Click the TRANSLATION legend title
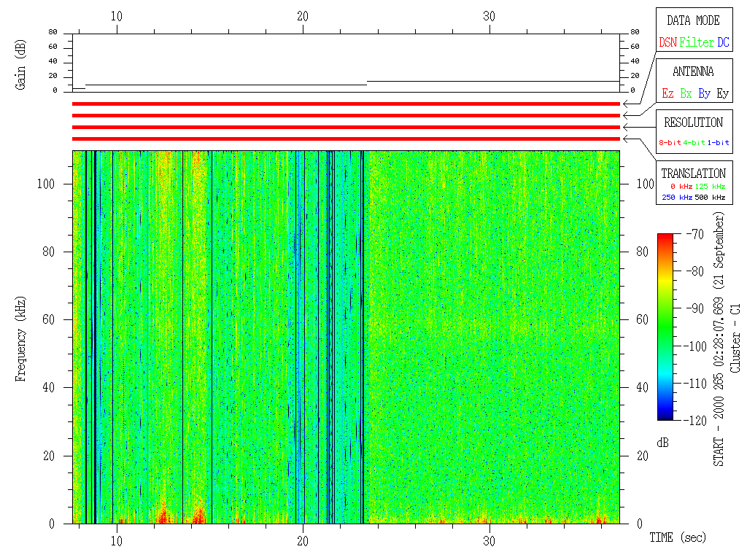Image resolution: width=747 pixels, height=560 pixels. click(693, 174)
